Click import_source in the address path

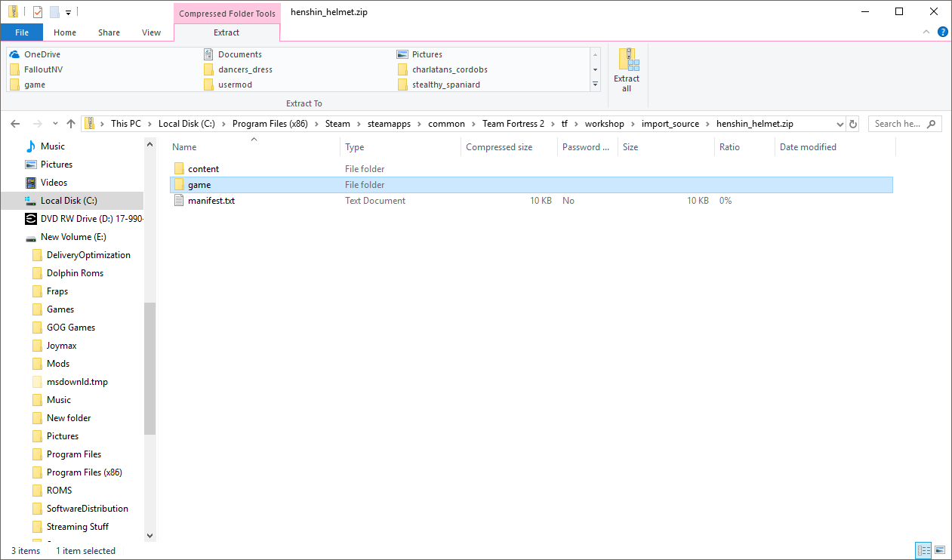click(x=670, y=124)
